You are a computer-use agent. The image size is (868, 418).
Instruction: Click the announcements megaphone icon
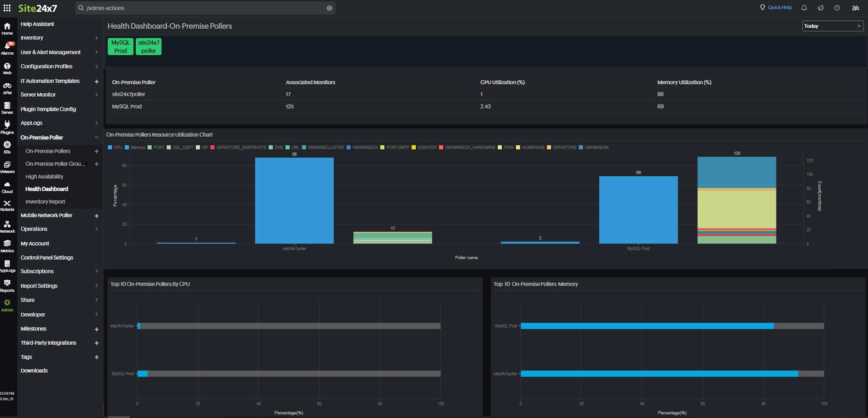(820, 7)
